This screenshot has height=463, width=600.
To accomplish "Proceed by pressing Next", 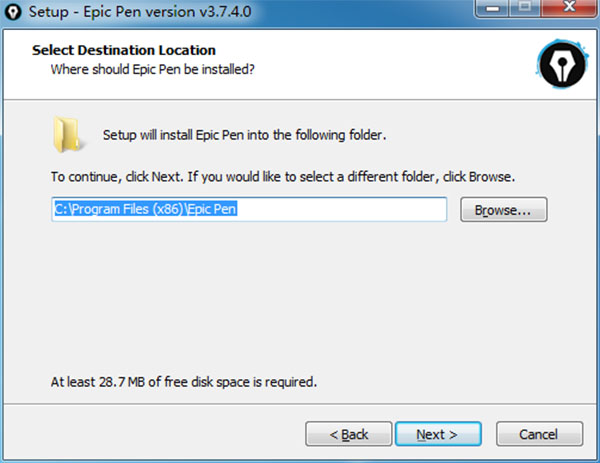I will [x=437, y=434].
